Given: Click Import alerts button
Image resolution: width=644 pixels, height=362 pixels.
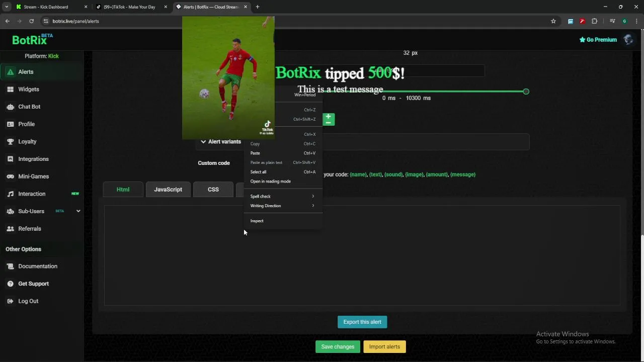Looking at the screenshot, I should point(384,347).
